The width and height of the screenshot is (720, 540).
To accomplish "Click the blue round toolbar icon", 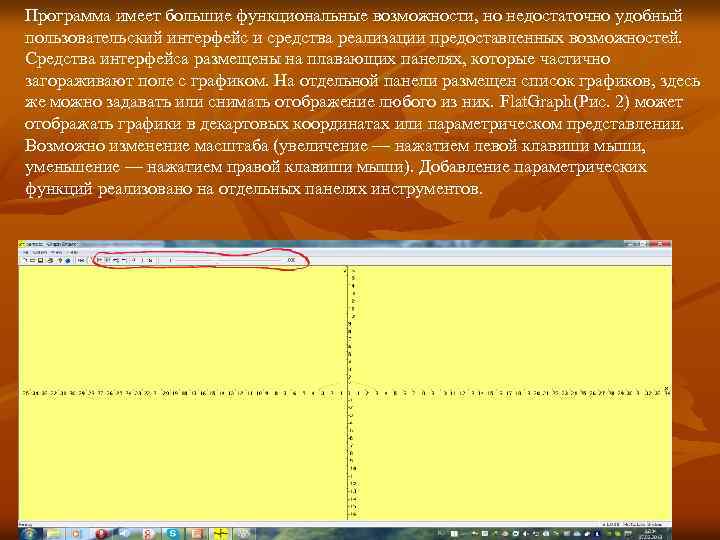I will coord(68,261).
